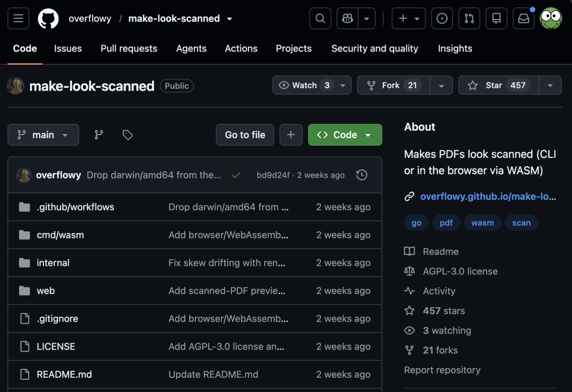Screen dimensions: 572x392
Task: Click Report repository
Action: (x=442, y=370)
